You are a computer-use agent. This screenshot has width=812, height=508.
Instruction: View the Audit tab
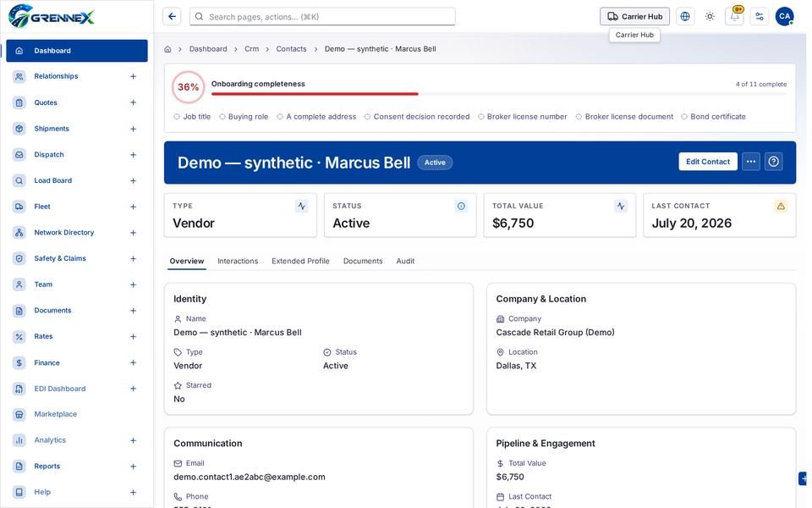click(405, 262)
